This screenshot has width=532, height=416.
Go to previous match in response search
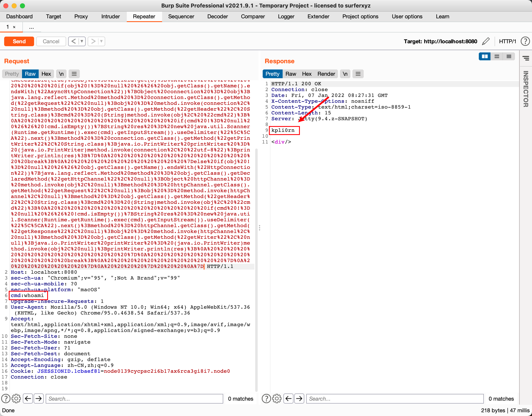point(288,399)
